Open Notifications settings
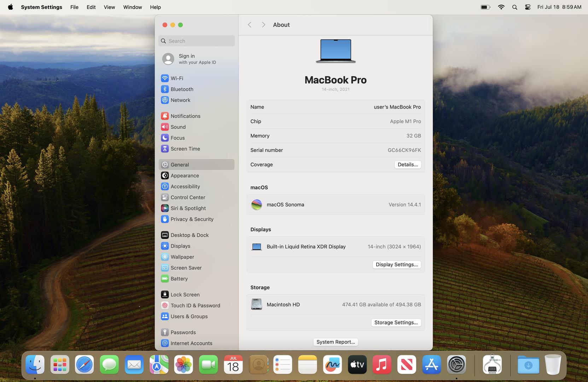Screen dimensions: 588x382 click(196, 116)
